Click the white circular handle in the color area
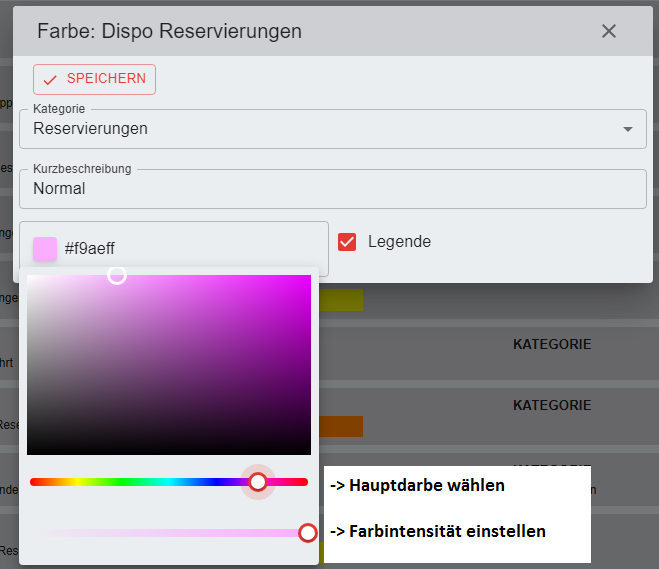This screenshot has width=659, height=569. [117, 275]
